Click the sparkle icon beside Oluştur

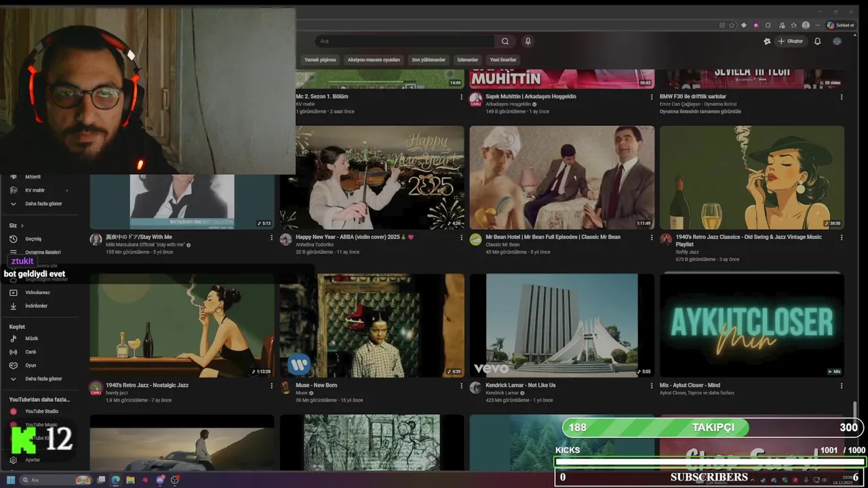point(767,41)
